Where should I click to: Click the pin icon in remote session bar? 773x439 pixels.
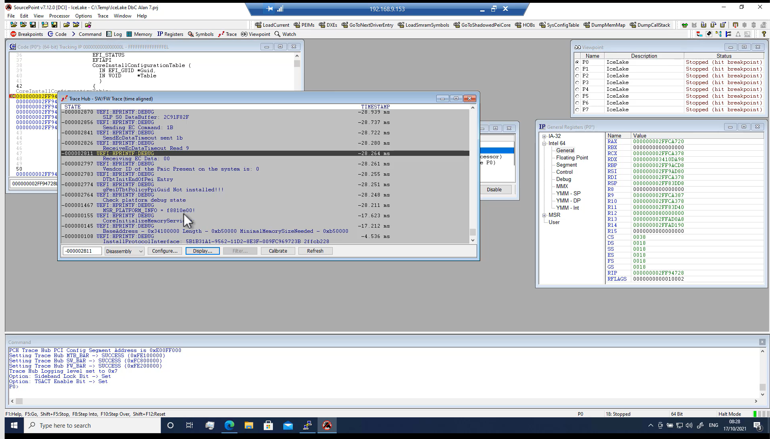point(270,9)
